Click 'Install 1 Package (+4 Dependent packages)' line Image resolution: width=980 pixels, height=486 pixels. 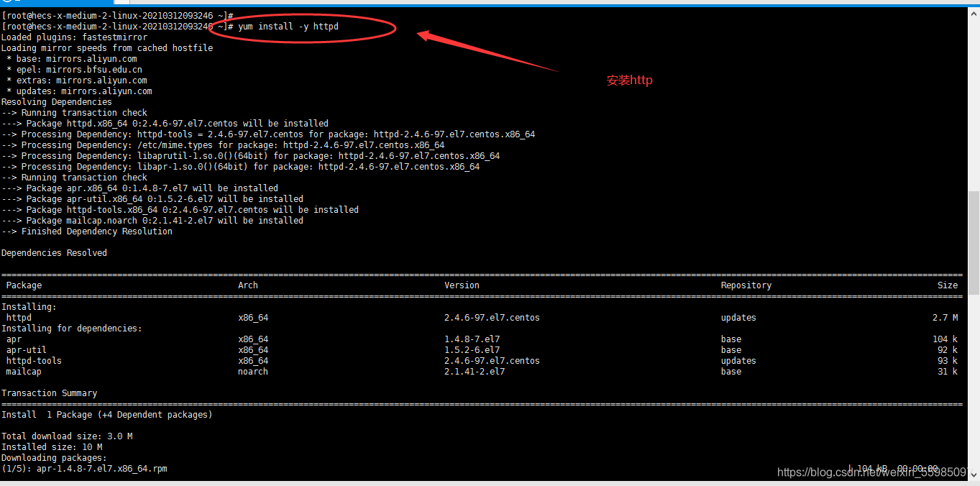coord(107,415)
